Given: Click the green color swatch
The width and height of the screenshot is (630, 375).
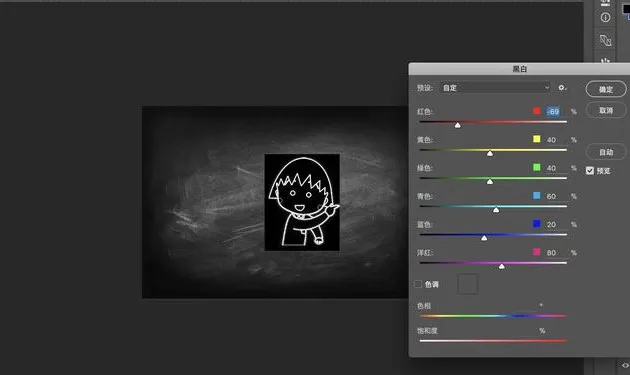Looking at the screenshot, I should pos(537,167).
